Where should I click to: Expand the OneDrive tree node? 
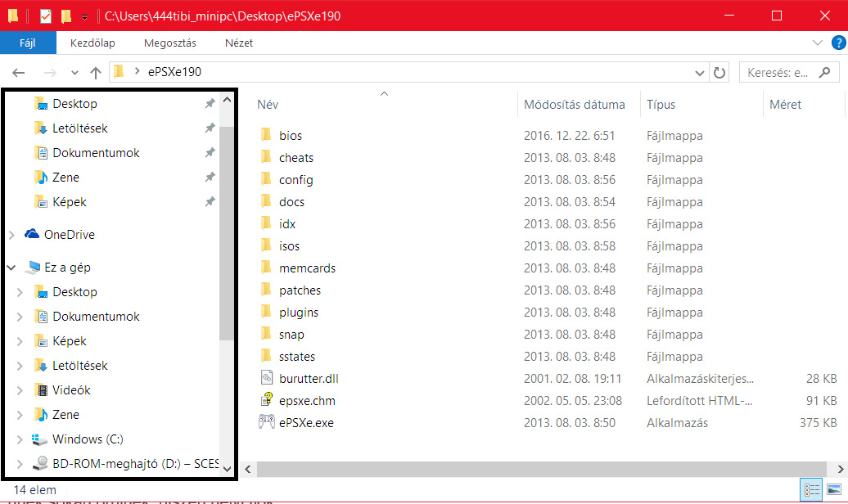coord(11,234)
